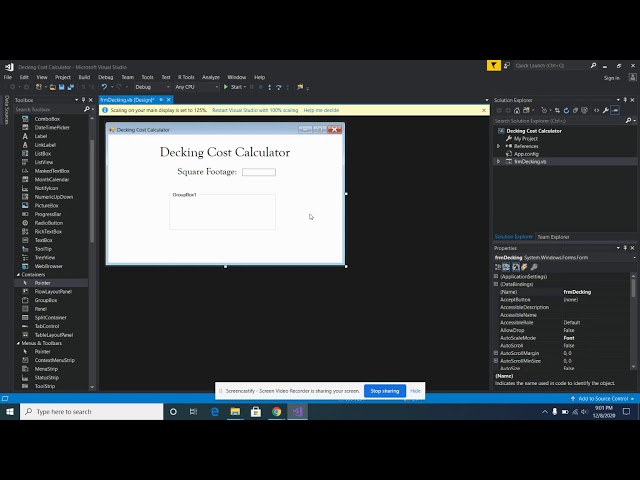Click Toolbox search magnifier icon
The height and width of the screenshot is (480, 640).
(x=87, y=109)
